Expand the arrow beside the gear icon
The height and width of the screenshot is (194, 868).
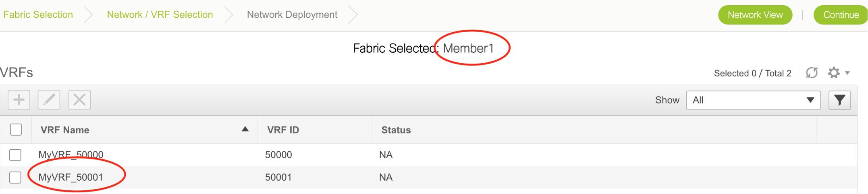coord(847,73)
